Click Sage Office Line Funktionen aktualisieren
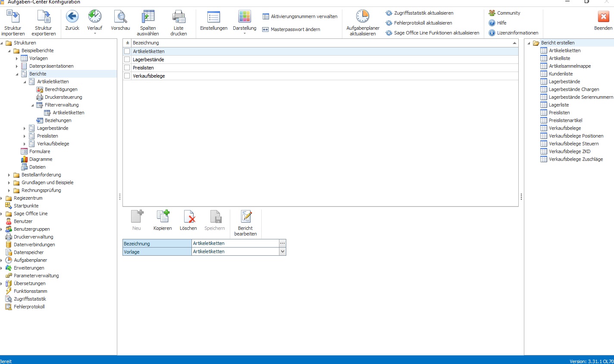Image resolution: width=614 pixels, height=364 pixels. 432,33
